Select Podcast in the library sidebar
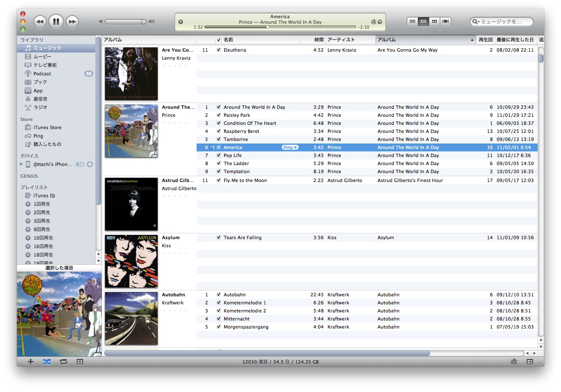Screen dimensions: 561x392 42,74
